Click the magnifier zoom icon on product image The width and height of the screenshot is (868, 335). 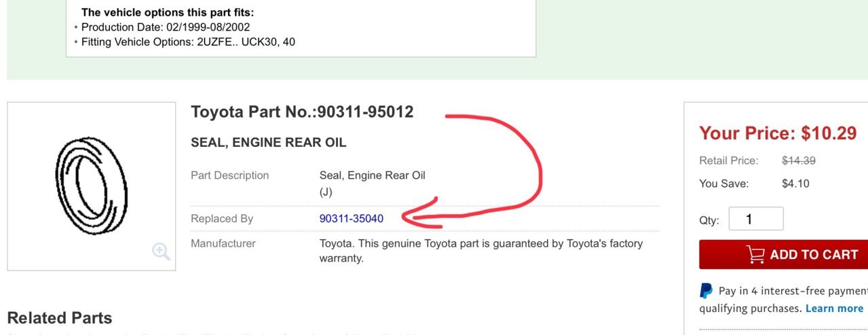(162, 251)
